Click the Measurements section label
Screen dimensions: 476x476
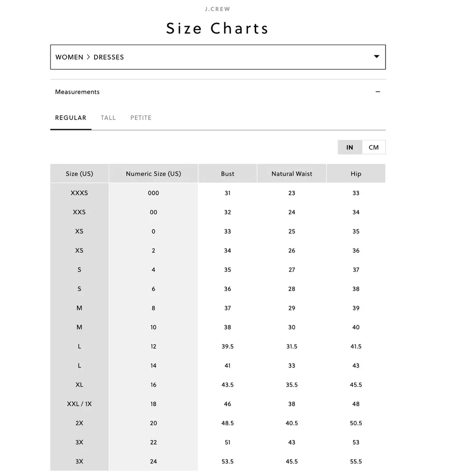click(77, 92)
